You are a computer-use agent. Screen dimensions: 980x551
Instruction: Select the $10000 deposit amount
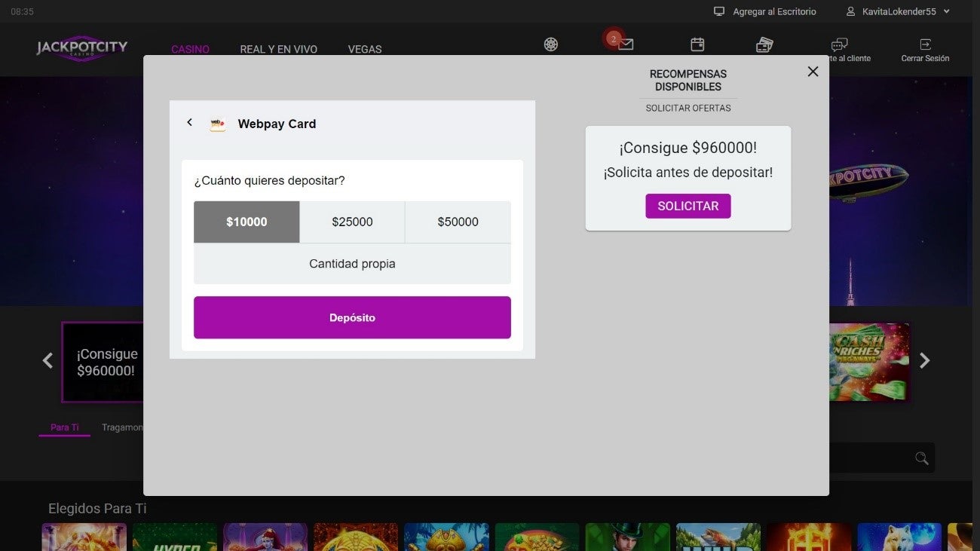[247, 222]
